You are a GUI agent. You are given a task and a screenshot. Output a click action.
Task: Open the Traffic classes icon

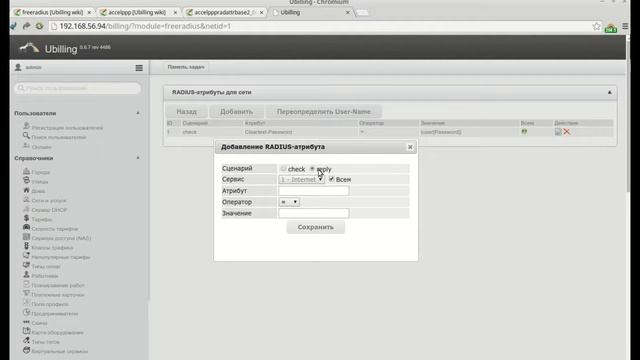click(27, 246)
